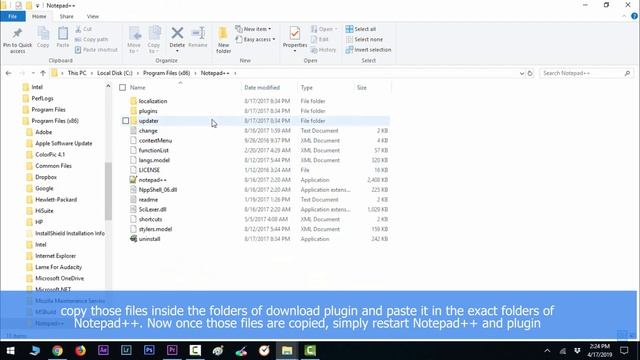Image resolution: width=640 pixels, height=360 pixels.
Task: Click the Paste ribbon icon
Action: point(63,34)
